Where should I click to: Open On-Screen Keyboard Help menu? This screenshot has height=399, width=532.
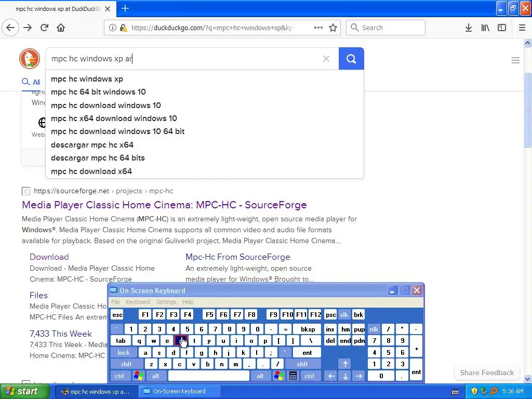tap(188, 302)
